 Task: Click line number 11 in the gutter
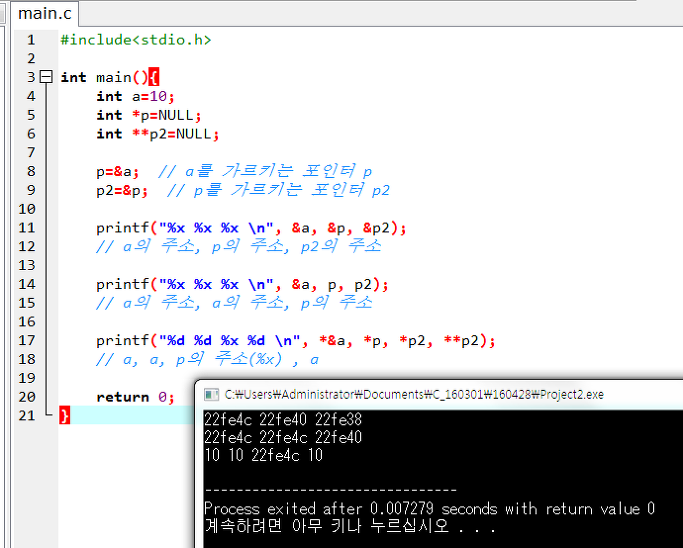27,228
